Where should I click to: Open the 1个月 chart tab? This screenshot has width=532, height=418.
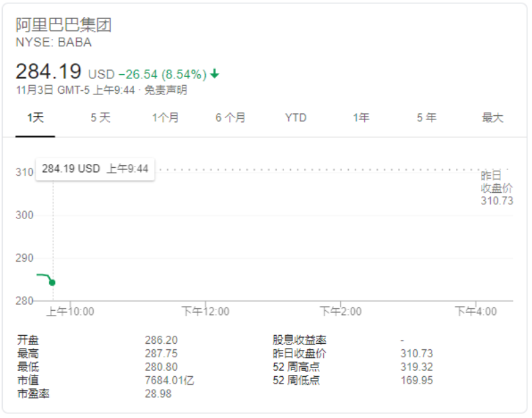pyautogui.click(x=165, y=118)
